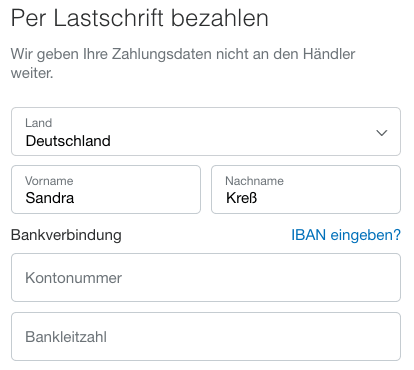414x370 pixels.
Task: Click into the Vorname field
Action: coord(106,189)
